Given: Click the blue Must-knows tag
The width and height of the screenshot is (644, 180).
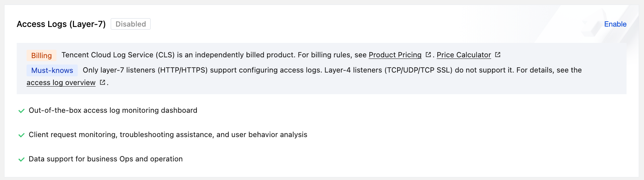Looking at the screenshot, I should pos(52,70).
